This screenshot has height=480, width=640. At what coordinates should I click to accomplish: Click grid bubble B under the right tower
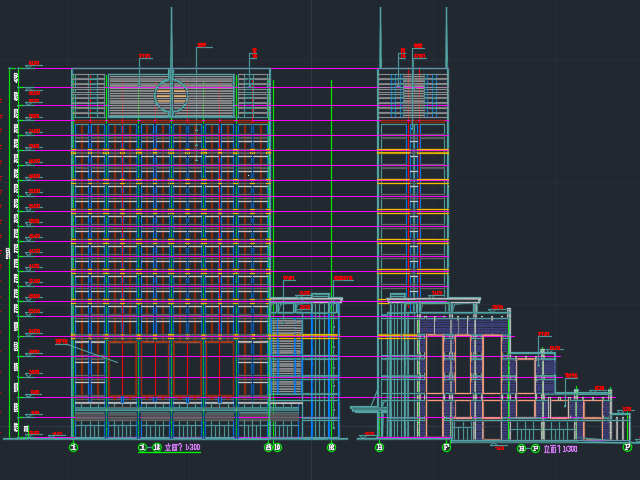[x=379, y=447]
